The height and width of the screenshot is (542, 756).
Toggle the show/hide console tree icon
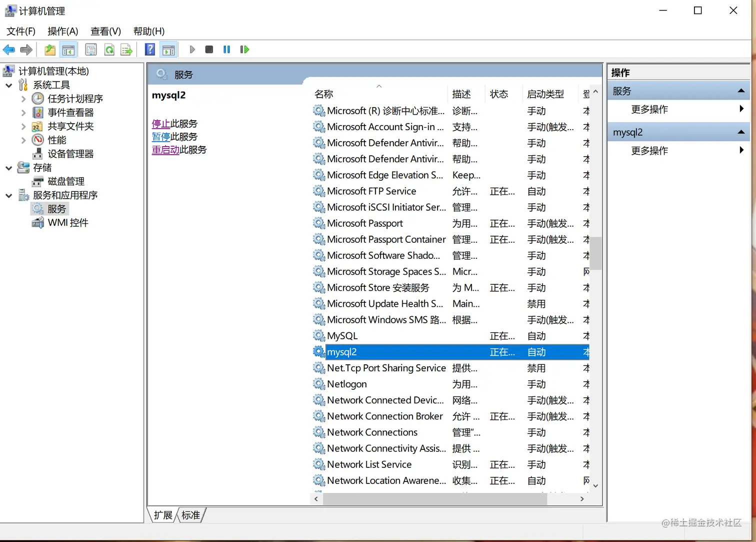(x=68, y=50)
